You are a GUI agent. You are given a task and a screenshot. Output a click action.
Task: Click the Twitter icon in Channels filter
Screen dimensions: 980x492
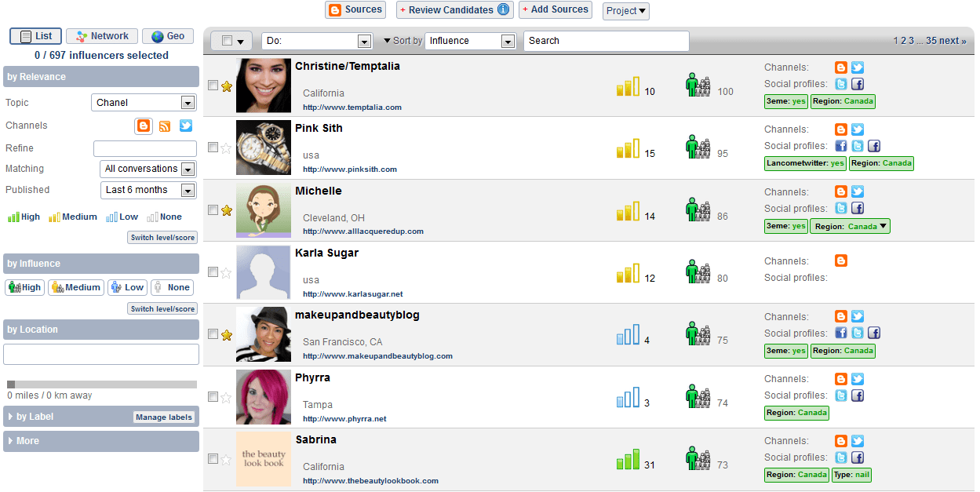(x=186, y=126)
